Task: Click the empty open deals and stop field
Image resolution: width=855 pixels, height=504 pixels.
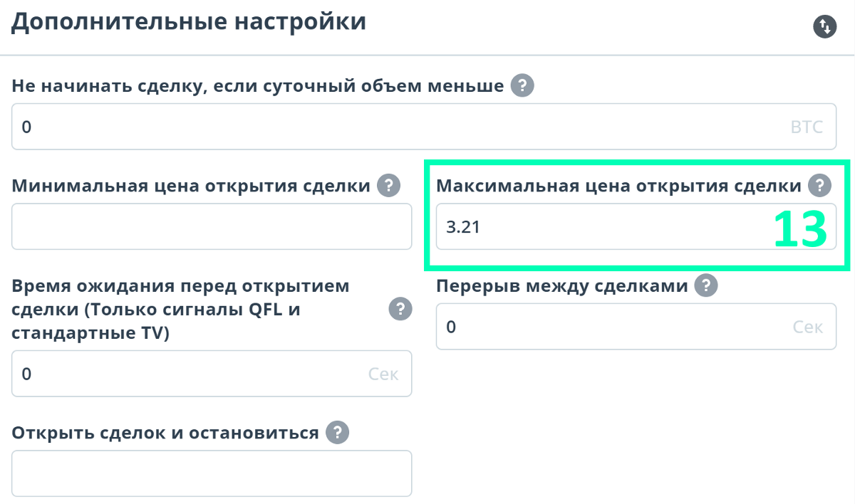Action: (x=212, y=473)
